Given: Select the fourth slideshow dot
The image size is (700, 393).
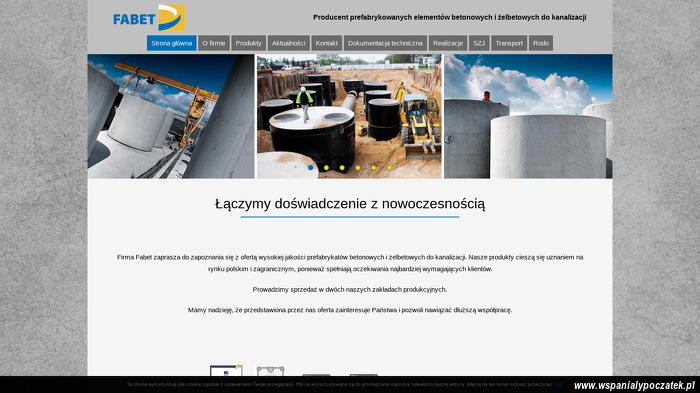Looking at the screenshot, I should tap(358, 167).
